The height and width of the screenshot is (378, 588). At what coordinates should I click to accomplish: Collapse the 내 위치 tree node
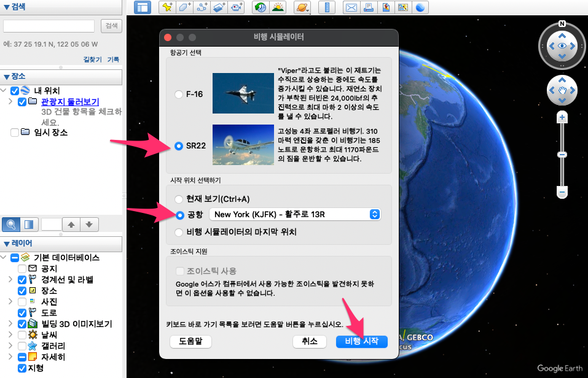[x=4, y=90]
